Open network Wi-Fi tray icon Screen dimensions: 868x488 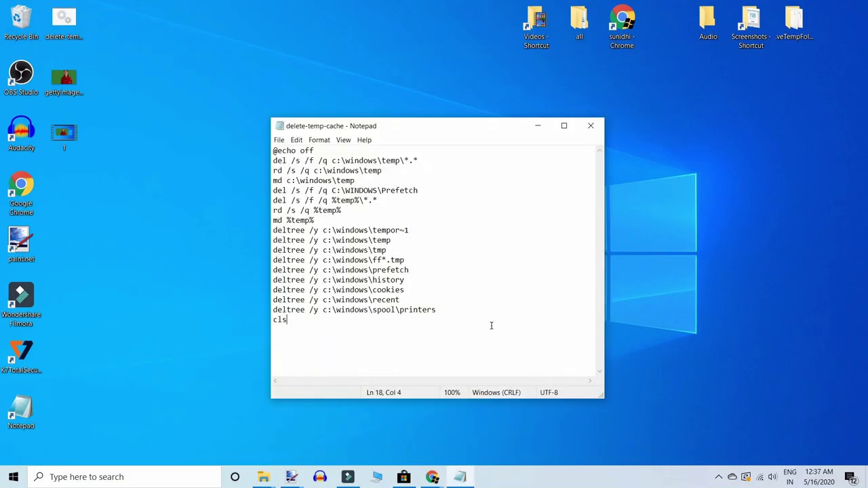click(759, 476)
